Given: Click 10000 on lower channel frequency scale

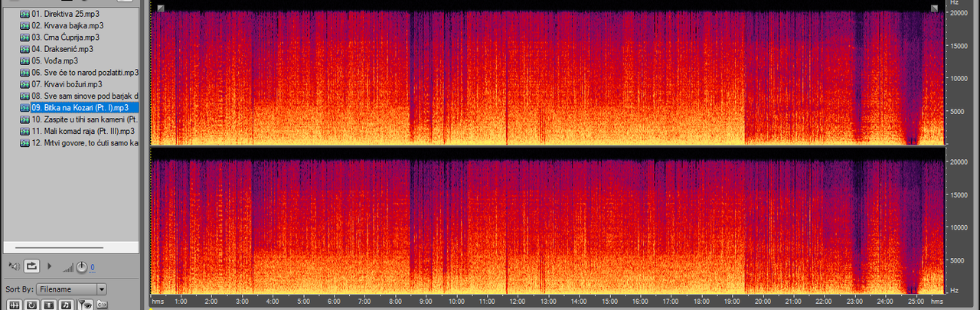Looking at the screenshot, I should 960,227.
